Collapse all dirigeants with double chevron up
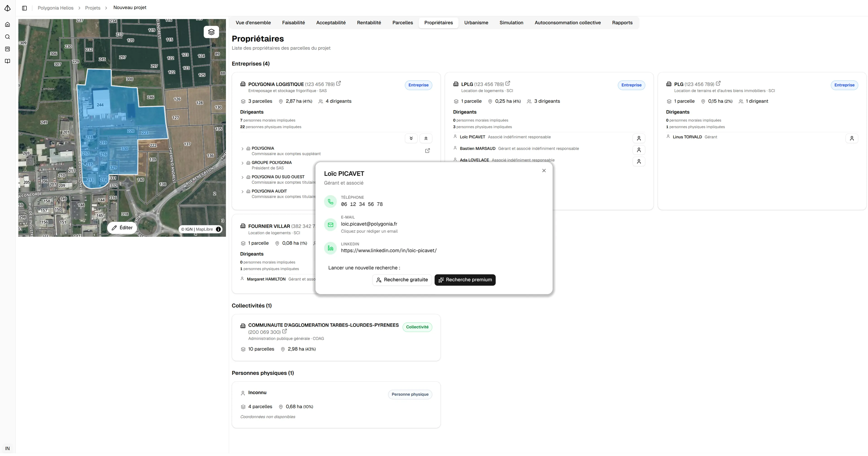This screenshot has height=456, width=868. (426, 138)
